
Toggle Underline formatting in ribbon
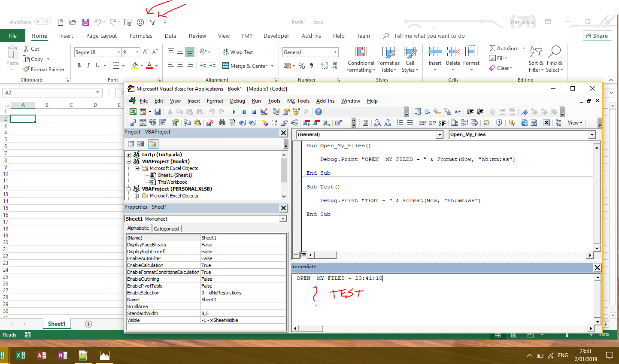point(98,65)
